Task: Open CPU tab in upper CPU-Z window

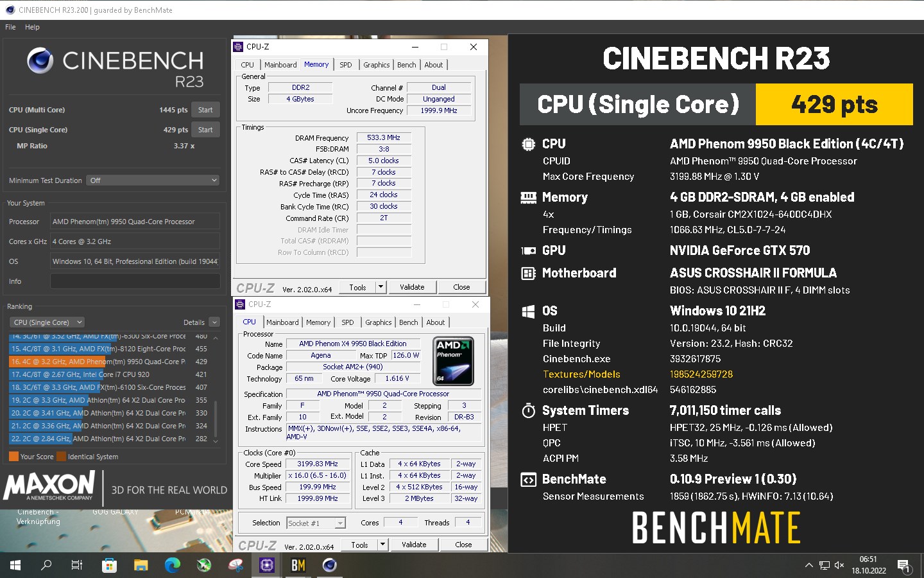Action: (248, 65)
